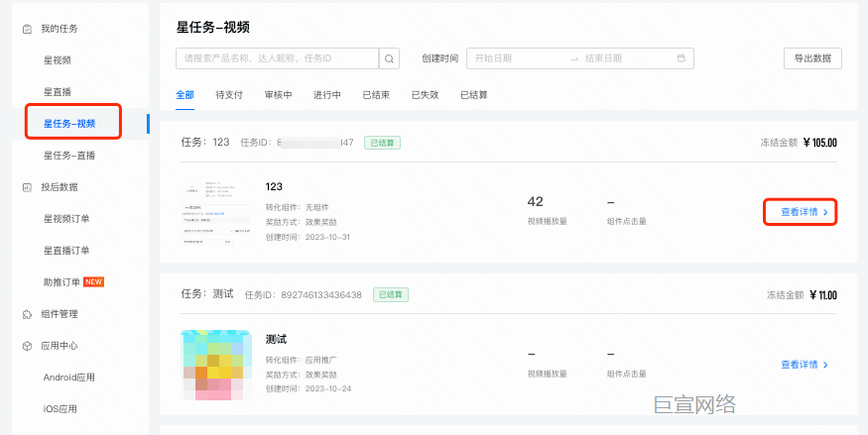Click 创建时间: 2023-10-31 text
868x435 pixels.
pyautogui.click(x=309, y=237)
